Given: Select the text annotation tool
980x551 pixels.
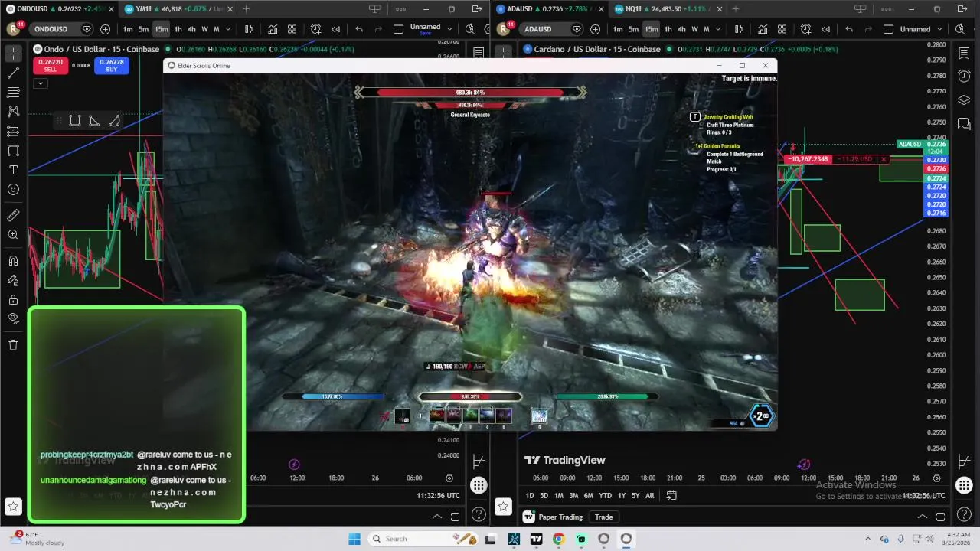Looking at the screenshot, I should (13, 170).
